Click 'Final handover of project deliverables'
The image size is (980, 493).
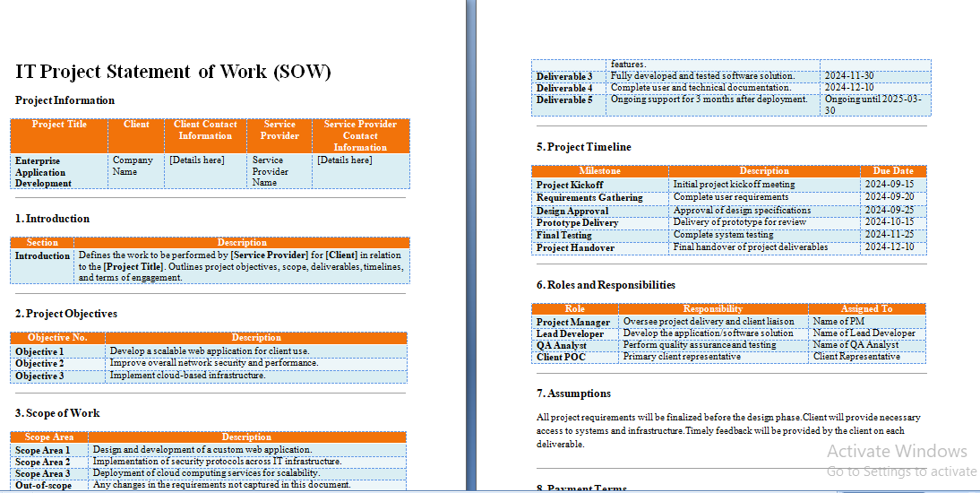[750, 247]
